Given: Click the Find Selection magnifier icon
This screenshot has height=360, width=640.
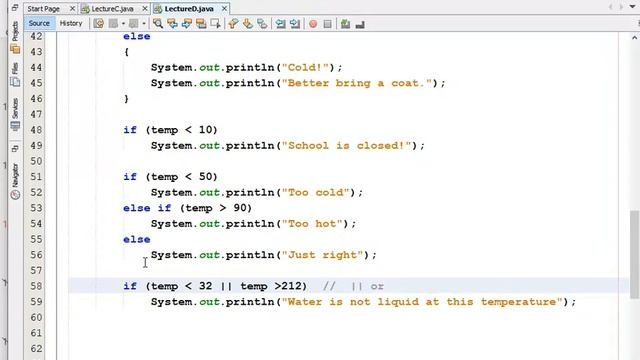Looking at the screenshot, I should point(158,24).
